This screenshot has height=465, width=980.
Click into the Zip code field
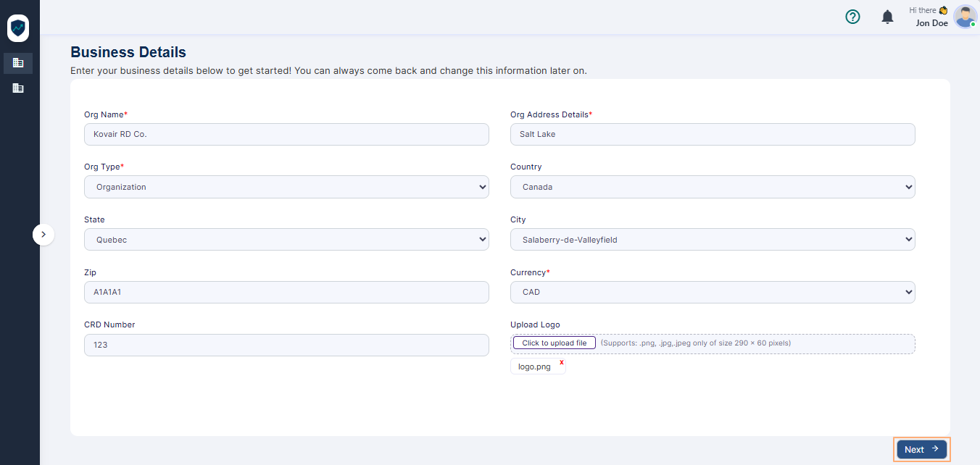click(286, 293)
